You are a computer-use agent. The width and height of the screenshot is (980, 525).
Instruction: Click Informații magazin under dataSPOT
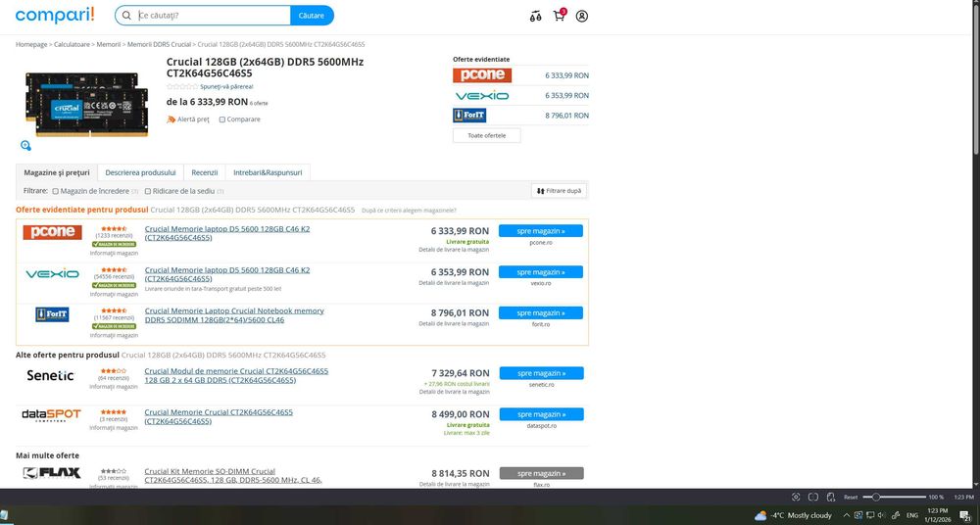[114, 428]
